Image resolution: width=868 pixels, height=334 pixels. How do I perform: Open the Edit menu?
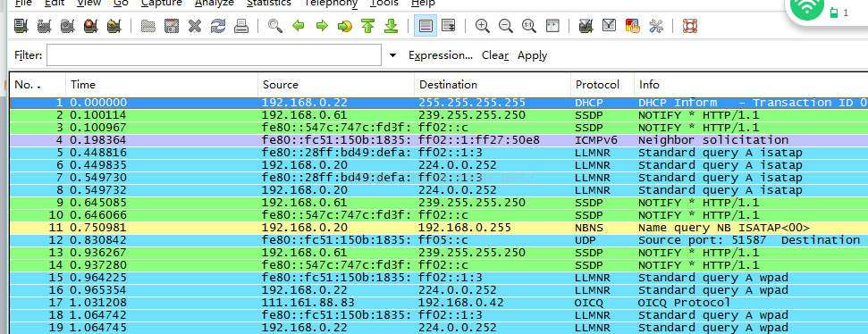point(55,4)
